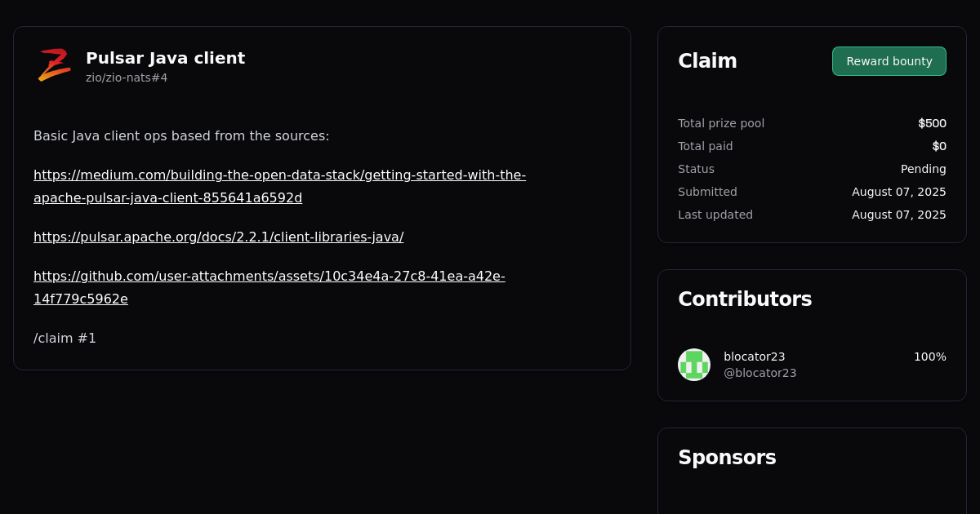Screen dimensions: 980x514
Task: Open blocator23's avatar image
Action: pos(694,364)
